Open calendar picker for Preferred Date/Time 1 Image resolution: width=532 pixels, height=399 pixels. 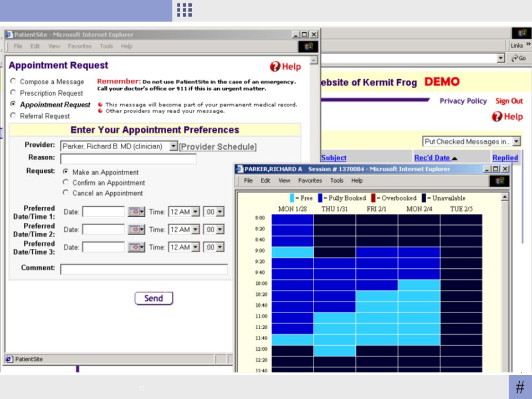pyautogui.click(x=136, y=212)
